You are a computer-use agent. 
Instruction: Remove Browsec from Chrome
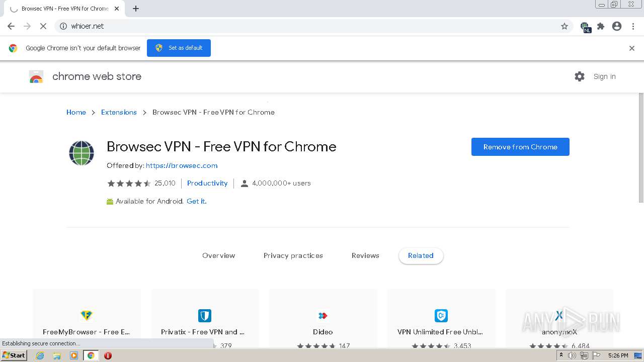tap(520, 147)
